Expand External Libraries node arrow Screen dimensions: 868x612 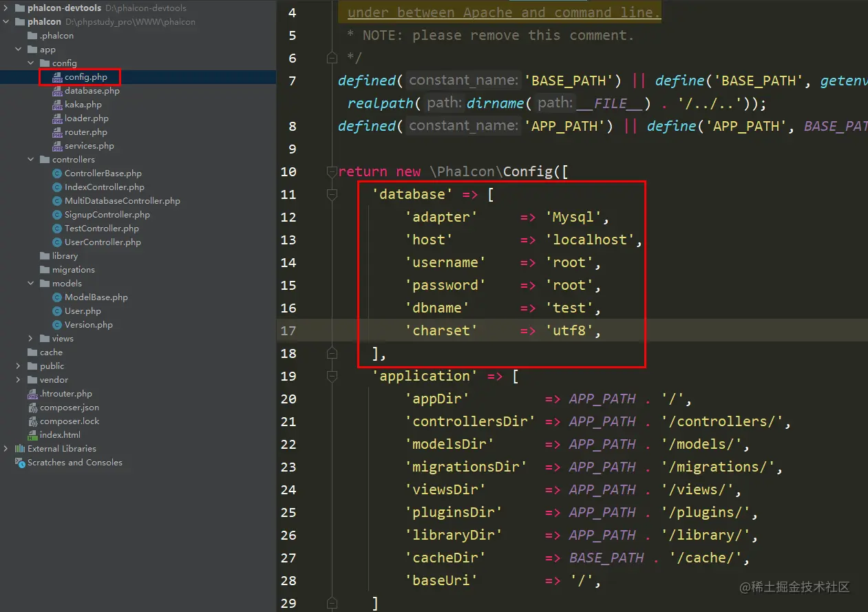6,449
